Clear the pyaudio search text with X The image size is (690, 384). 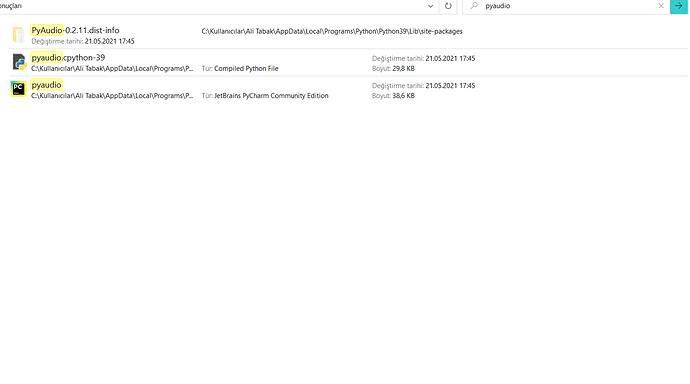click(661, 6)
